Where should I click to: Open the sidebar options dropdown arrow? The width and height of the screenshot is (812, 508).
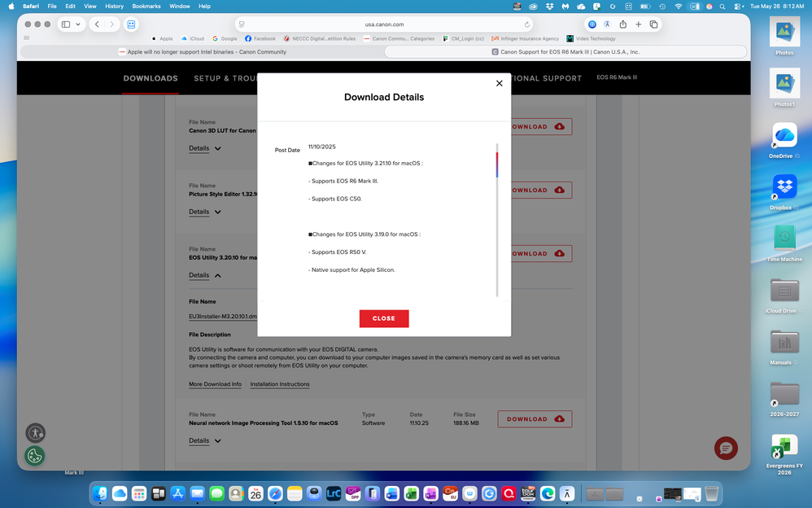pyautogui.click(x=77, y=24)
